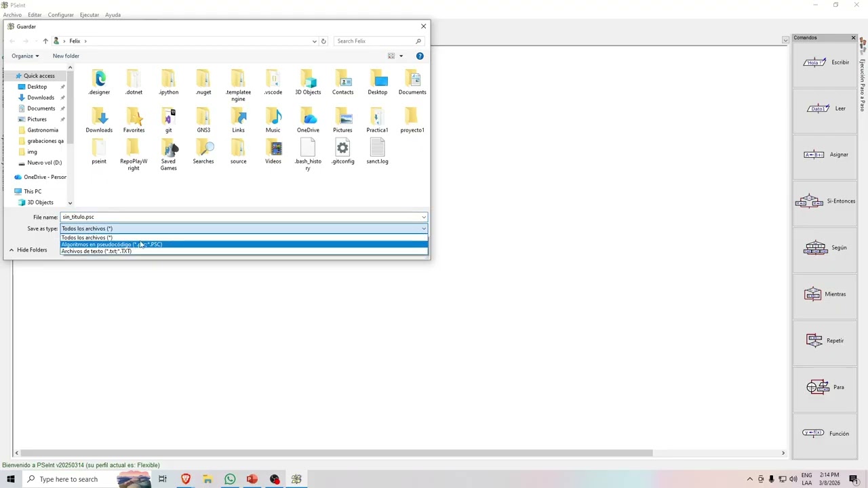Screen dimensions: 868x488
Task: Choose 'Archivos de texto' file type
Action: point(244,251)
